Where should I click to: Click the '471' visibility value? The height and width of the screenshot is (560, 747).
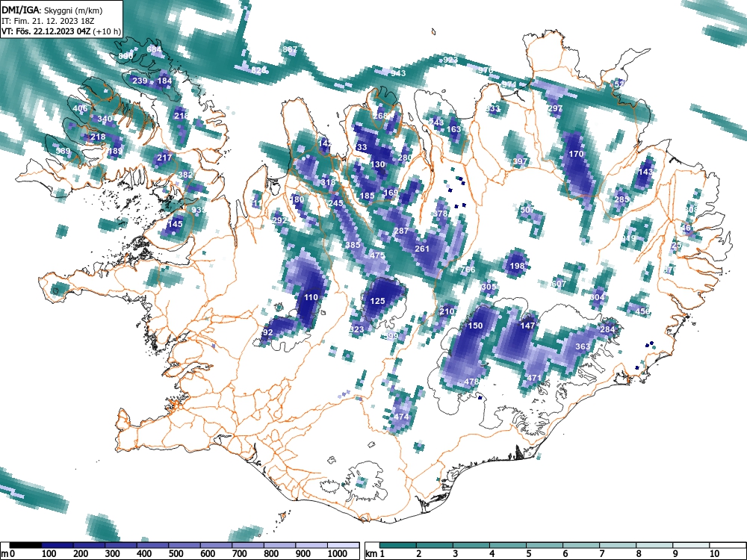(x=534, y=378)
